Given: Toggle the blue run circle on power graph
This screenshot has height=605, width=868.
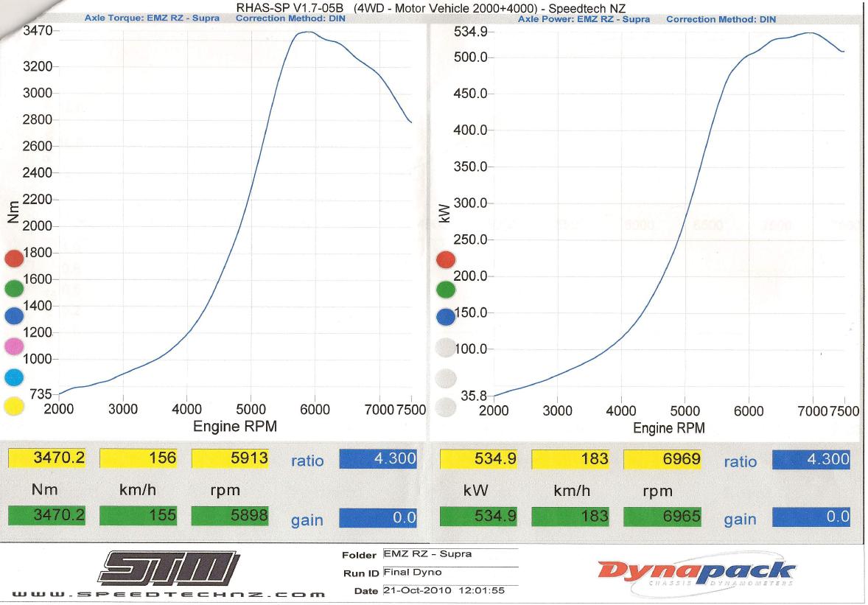Looking at the screenshot, I should tap(447, 318).
